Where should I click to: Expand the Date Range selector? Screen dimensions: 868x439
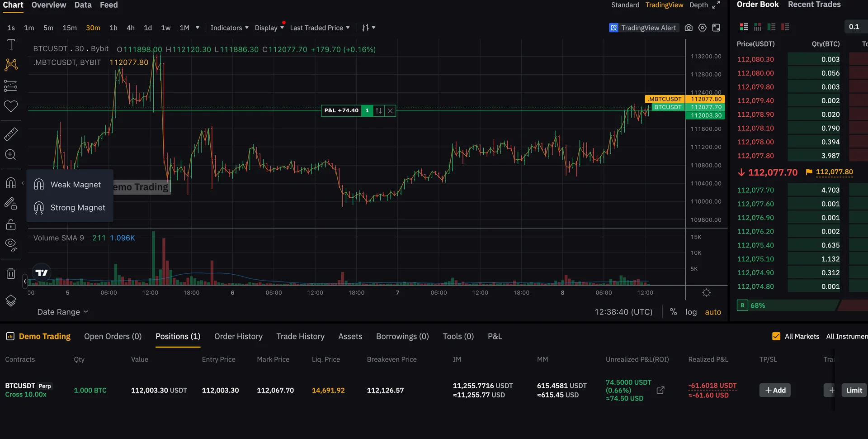(62, 312)
